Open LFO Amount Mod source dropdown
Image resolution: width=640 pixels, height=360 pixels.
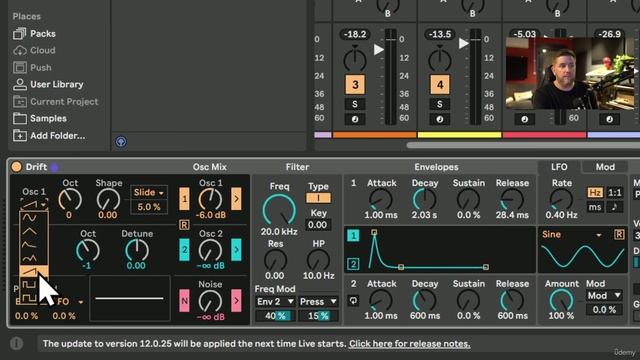[604, 295]
